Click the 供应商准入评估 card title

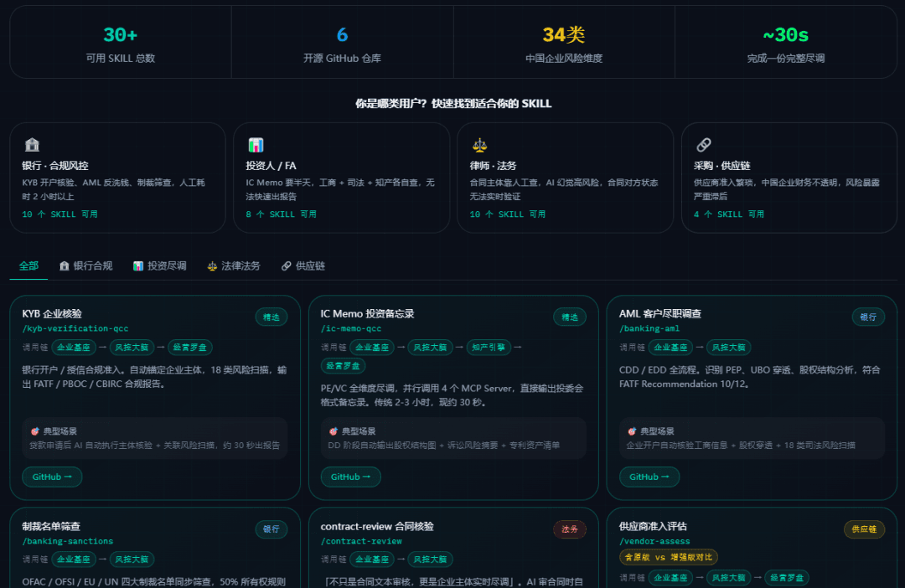point(653,526)
